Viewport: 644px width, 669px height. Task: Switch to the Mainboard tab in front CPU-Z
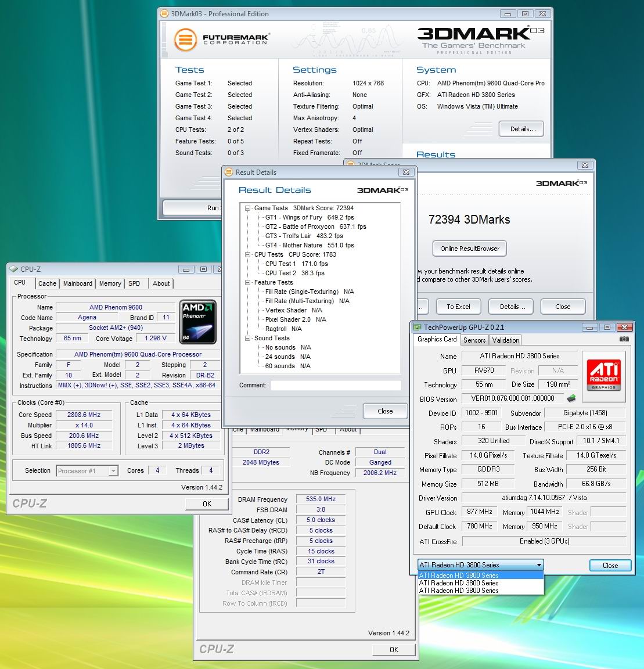pyautogui.click(x=78, y=283)
